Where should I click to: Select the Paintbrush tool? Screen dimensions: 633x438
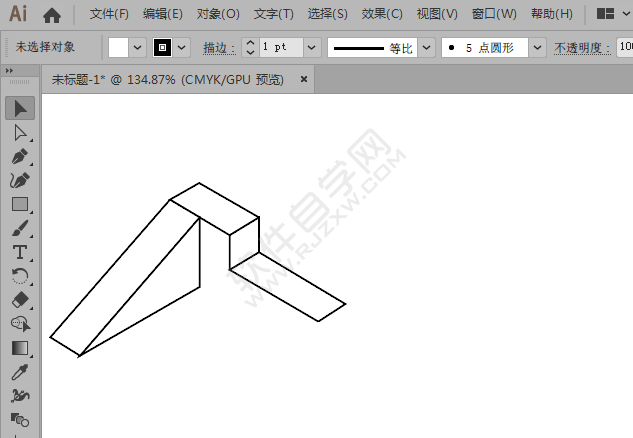(20, 228)
